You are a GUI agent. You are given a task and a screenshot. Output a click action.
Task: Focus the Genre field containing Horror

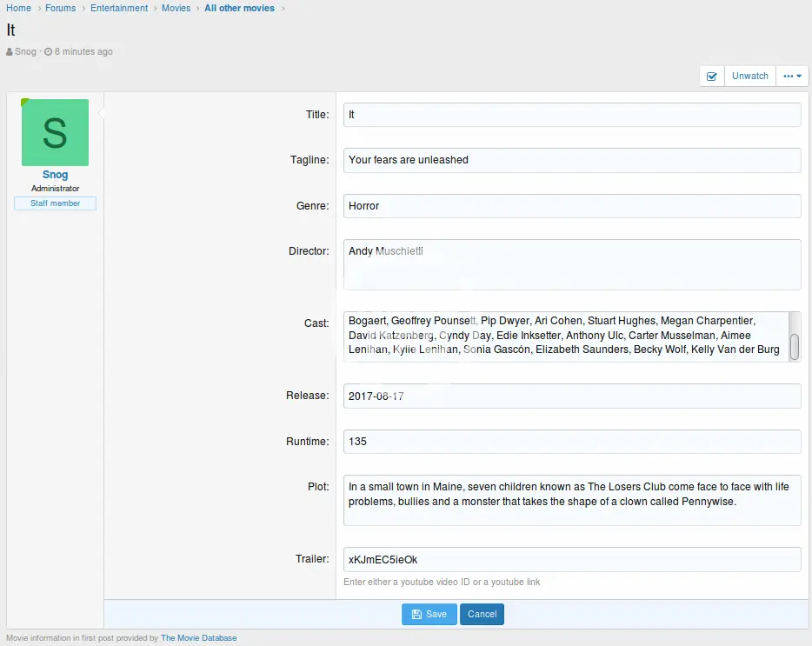coord(571,206)
